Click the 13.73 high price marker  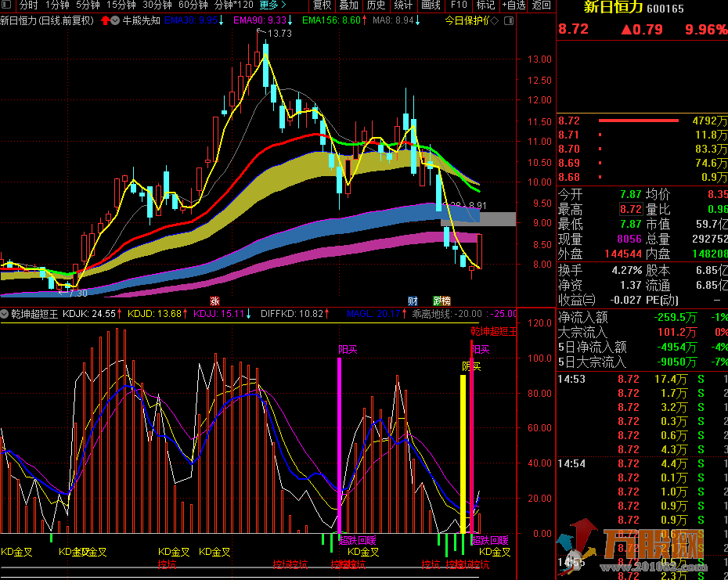(x=279, y=34)
